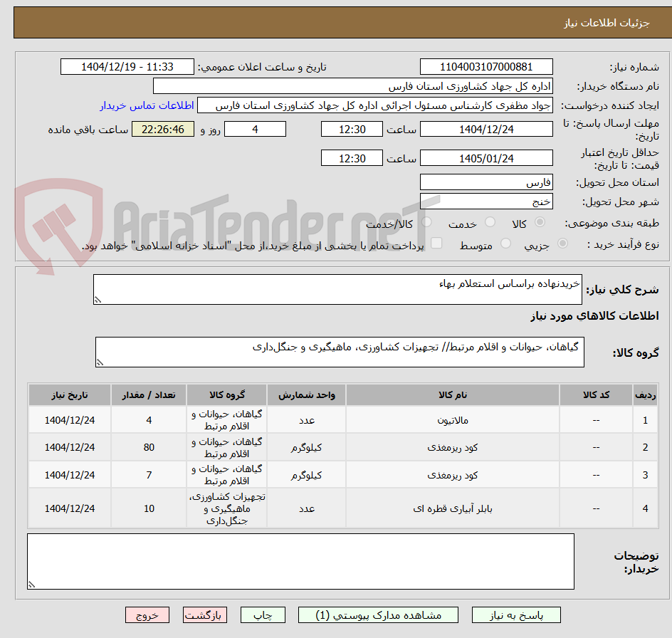The height and width of the screenshot is (638, 672).
Task: Click the 'گروه کالا' column header
Action: 226,395
